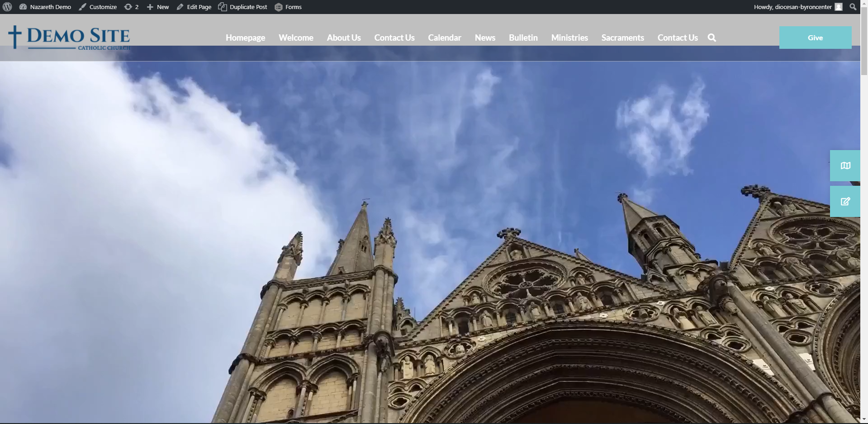This screenshot has height=424, width=868.
Task: Click Edit Page in admin bar
Action: tap(194, 7)
